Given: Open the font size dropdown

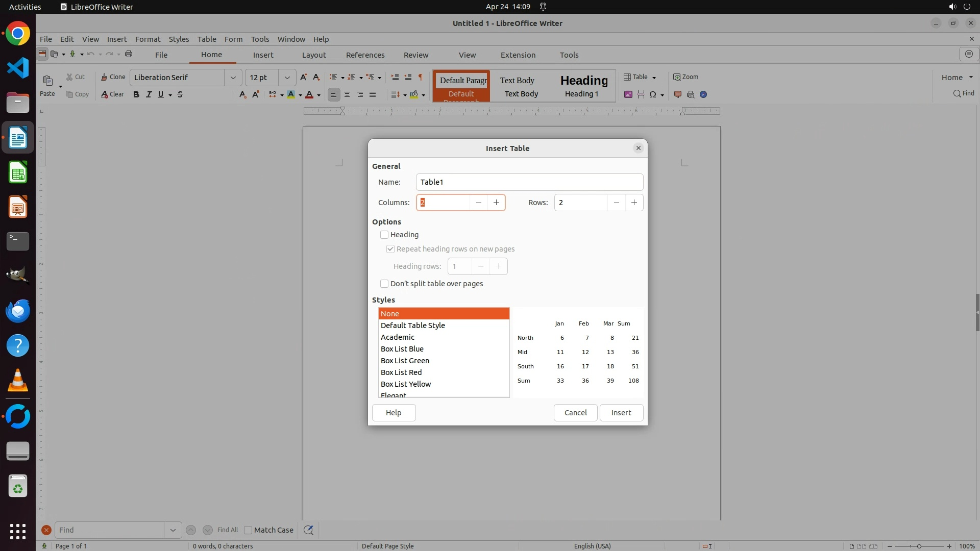Looking at the screenshot, I should point(287,78).
